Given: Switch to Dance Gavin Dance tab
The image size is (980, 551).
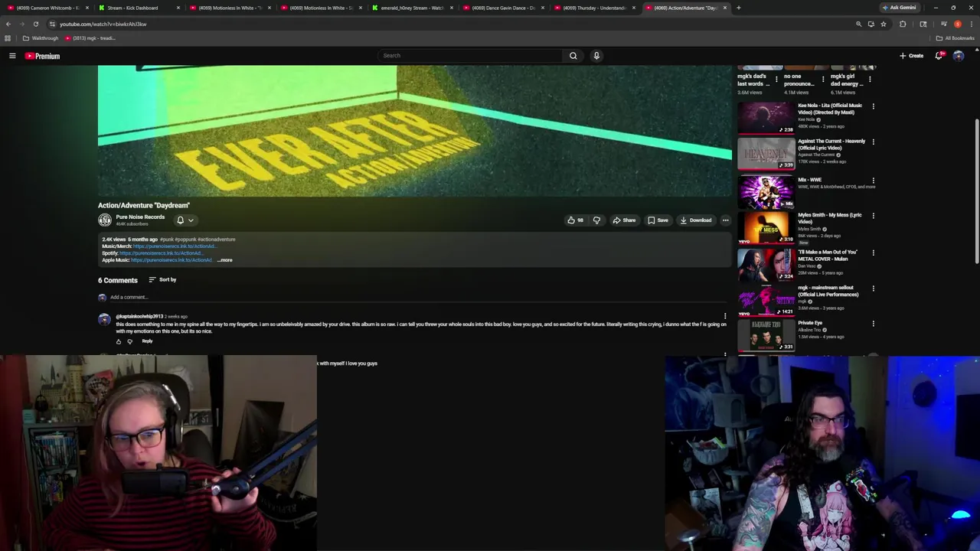Looking at the screenshot, I should pyautogui.click(x=503, y=8).
